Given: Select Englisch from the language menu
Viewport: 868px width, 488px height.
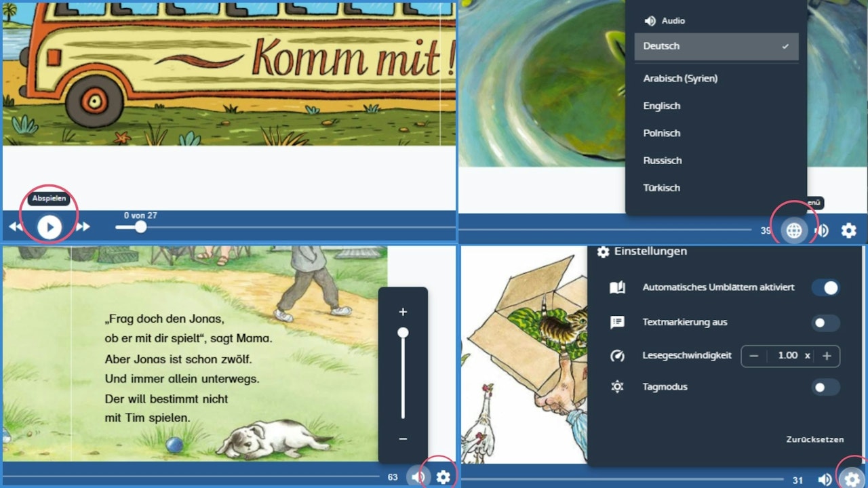Looking at the screenshot, I should coord(661,106).
